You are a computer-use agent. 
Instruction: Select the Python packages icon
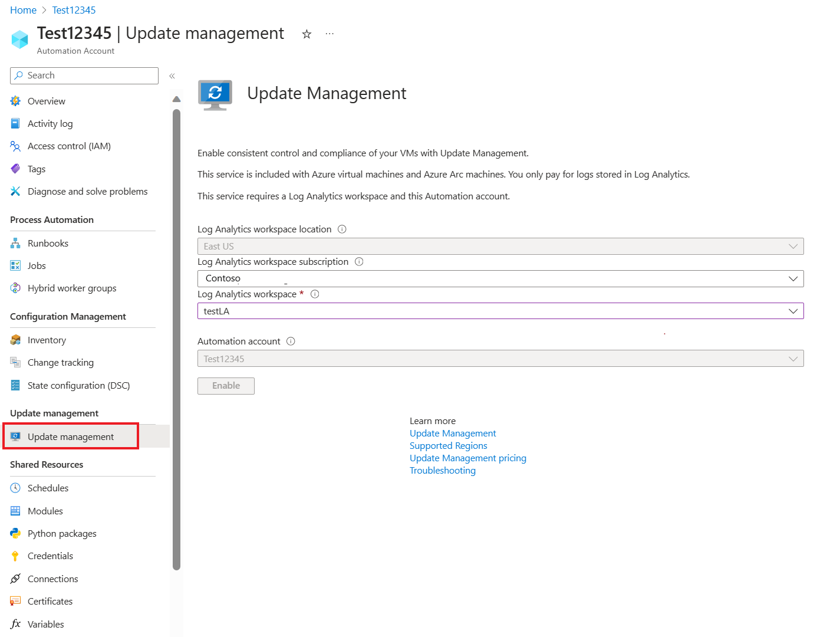pyautogui.click(x=15, y=533)
